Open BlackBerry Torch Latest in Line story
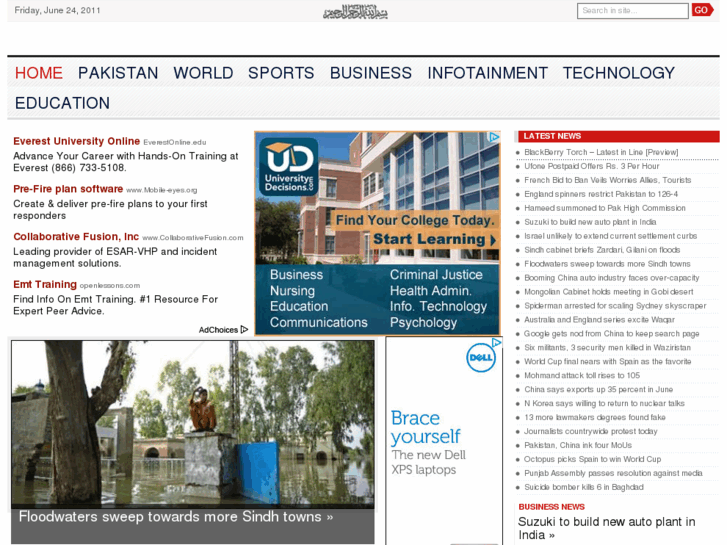This screenshot has width=727, height=545. (601, 152)
